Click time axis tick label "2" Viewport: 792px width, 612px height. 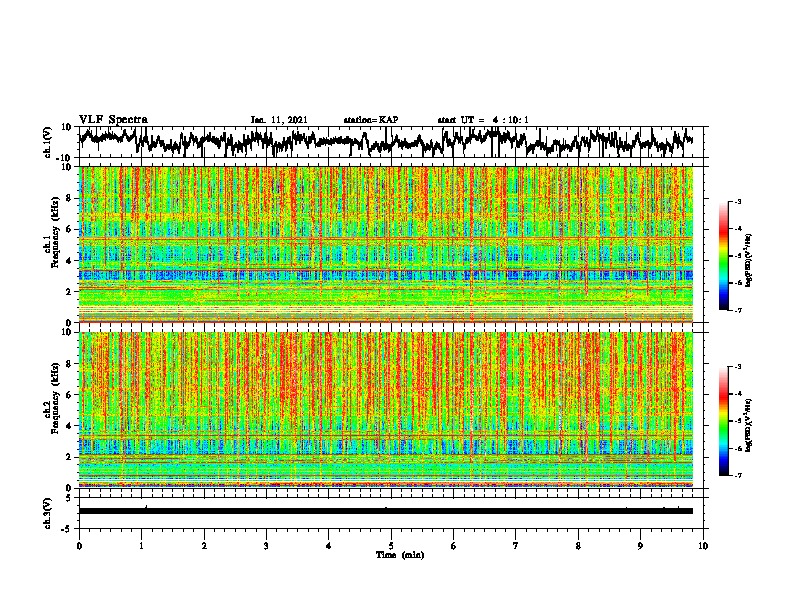click(204, 546)
